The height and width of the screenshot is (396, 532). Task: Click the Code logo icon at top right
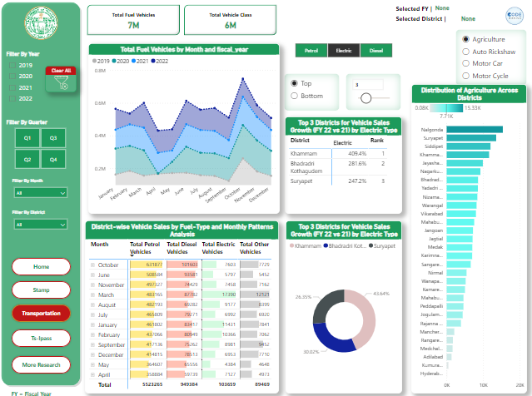pos(514,17)
